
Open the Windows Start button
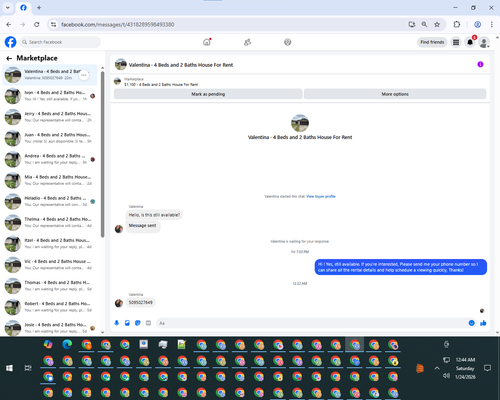9,368
